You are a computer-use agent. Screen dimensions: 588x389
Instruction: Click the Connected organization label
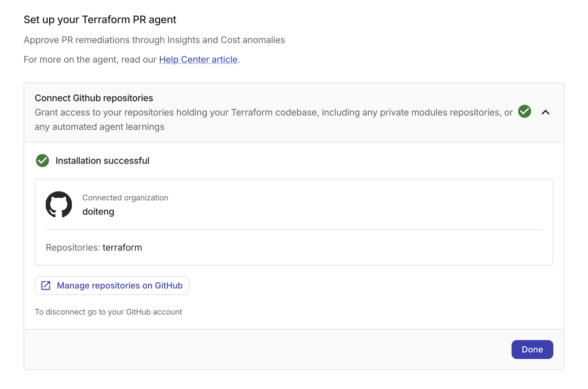click(125, 198)
